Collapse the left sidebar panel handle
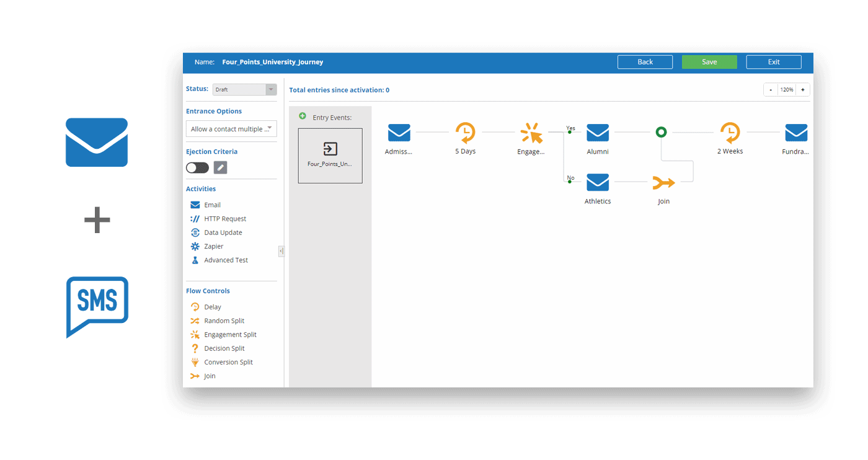The image size is (868, 460). [281, 251]
